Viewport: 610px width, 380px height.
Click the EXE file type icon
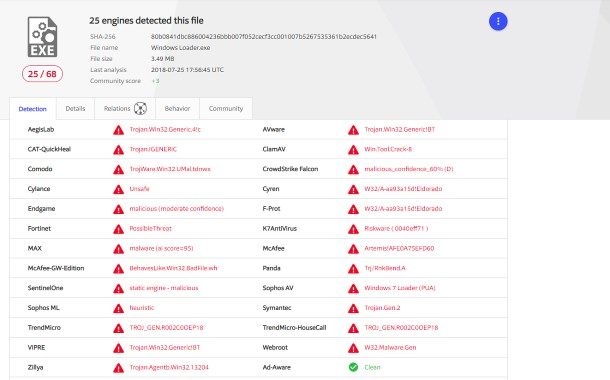42,37
